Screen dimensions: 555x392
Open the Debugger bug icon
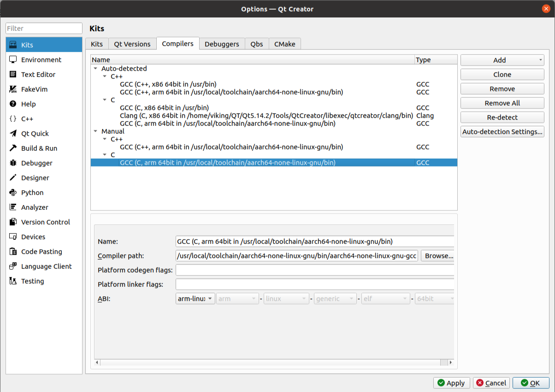point(13,163)
